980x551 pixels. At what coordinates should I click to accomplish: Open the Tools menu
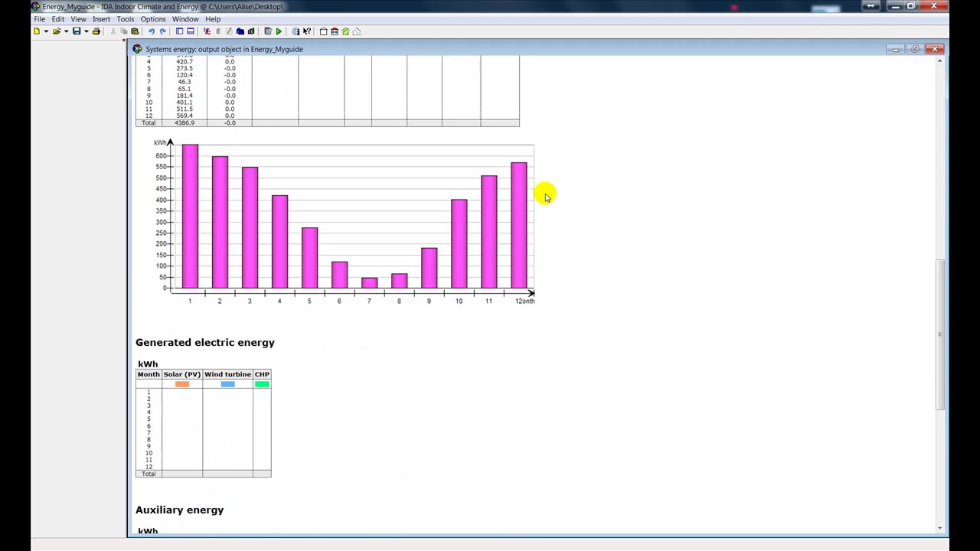[x=125, y=19]
